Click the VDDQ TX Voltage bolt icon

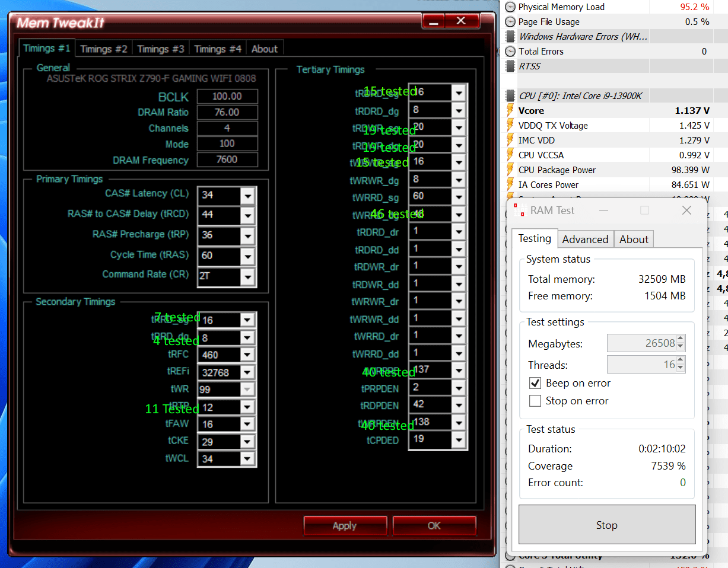tap(510, 126)
